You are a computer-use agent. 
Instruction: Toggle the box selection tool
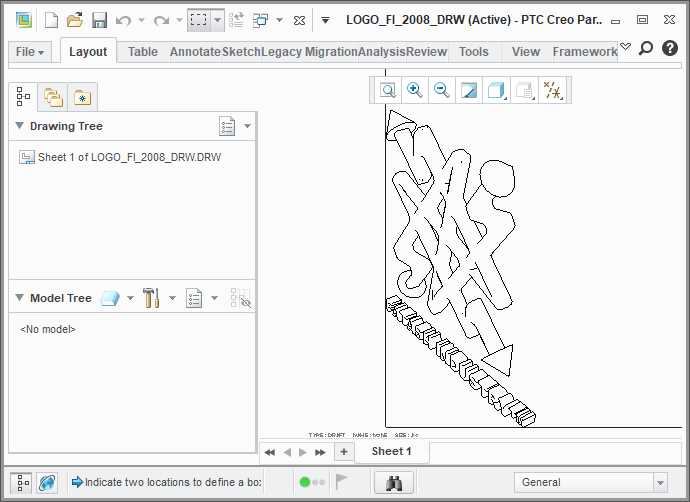click(x=198, y=20)
